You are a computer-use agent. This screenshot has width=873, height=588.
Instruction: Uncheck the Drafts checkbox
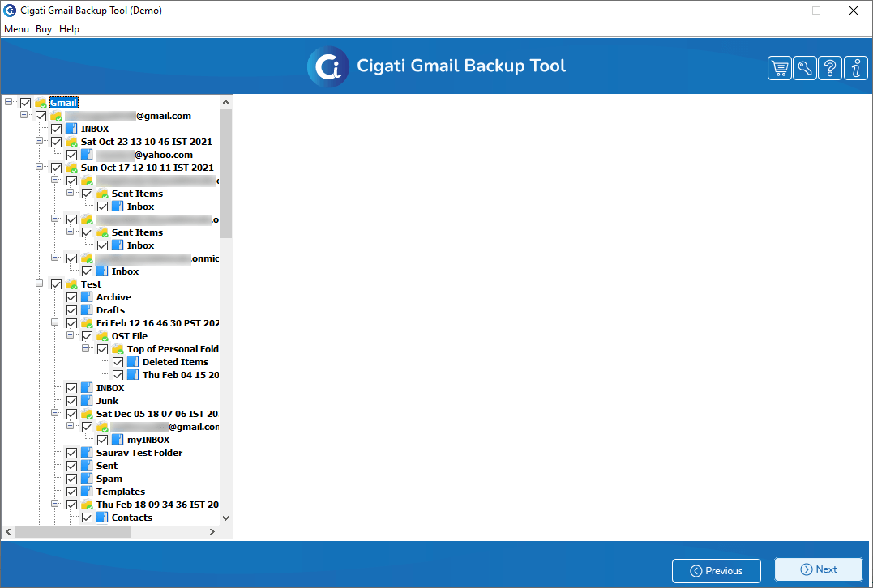pyautogui.click(x=72, y=310)
